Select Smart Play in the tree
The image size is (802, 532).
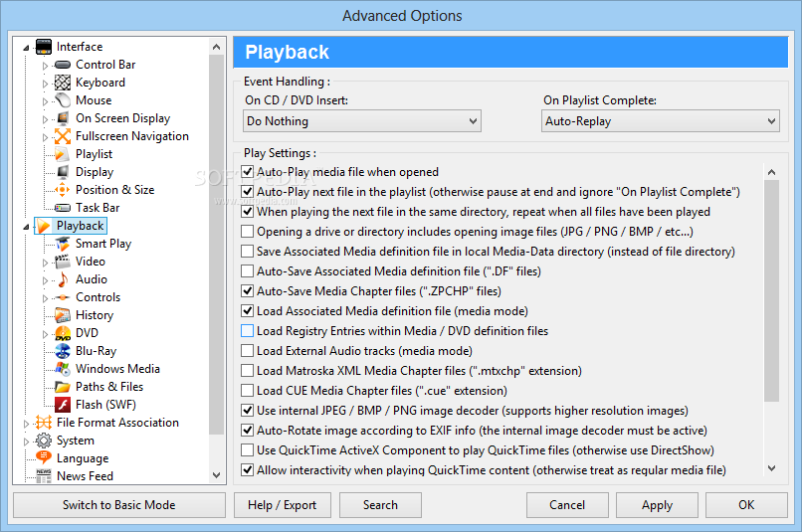coord(103,244)
